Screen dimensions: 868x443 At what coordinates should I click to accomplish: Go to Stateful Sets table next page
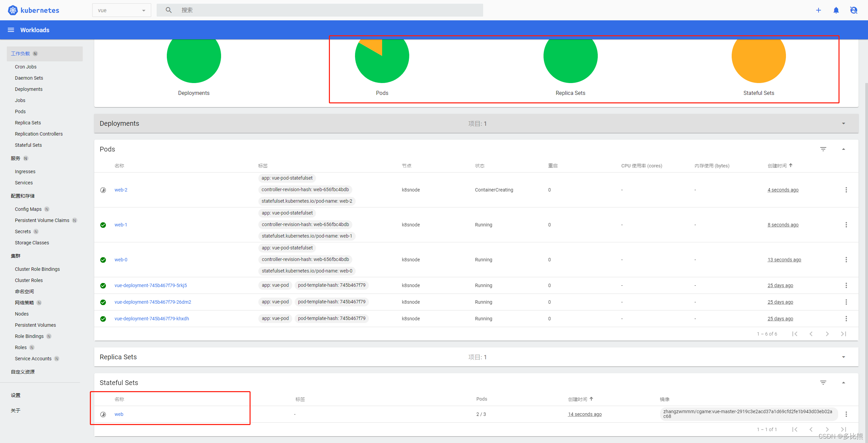pos(827,429)
